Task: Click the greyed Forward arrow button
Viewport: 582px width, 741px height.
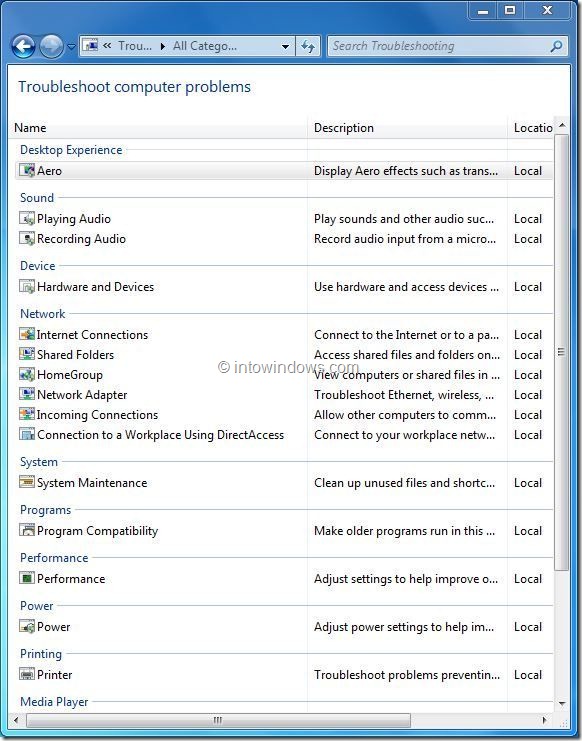Action: tap(51, 46)
